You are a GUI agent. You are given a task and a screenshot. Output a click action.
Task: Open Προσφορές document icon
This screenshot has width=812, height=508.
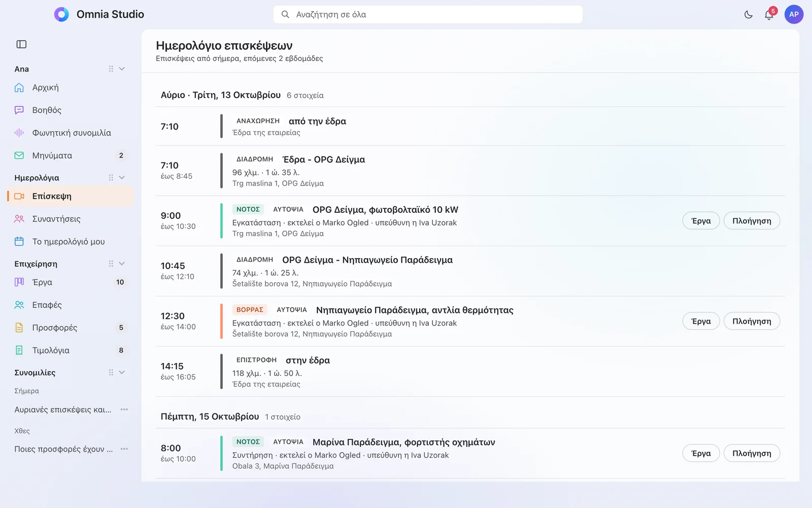[x=19, y=328]
